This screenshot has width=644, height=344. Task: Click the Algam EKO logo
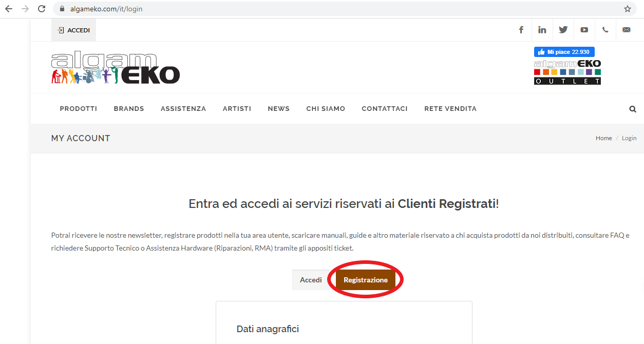[116, 68]
